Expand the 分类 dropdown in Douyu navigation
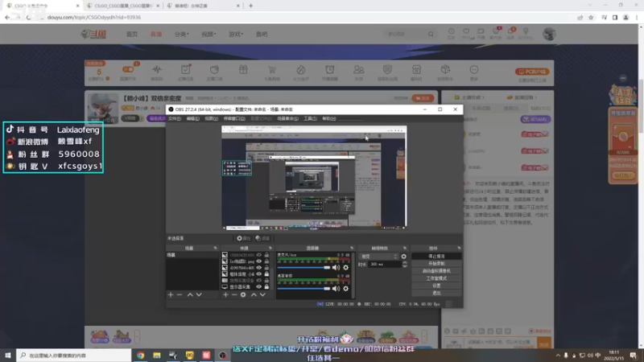This screenshot has width=644, height=362. click(182, 34)
